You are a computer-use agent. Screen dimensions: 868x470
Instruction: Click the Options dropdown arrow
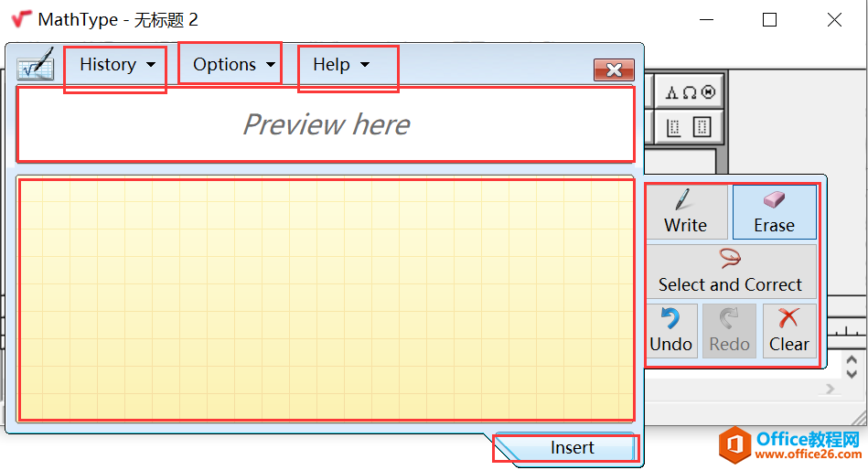pyautogui.click(x=271, y=65)
